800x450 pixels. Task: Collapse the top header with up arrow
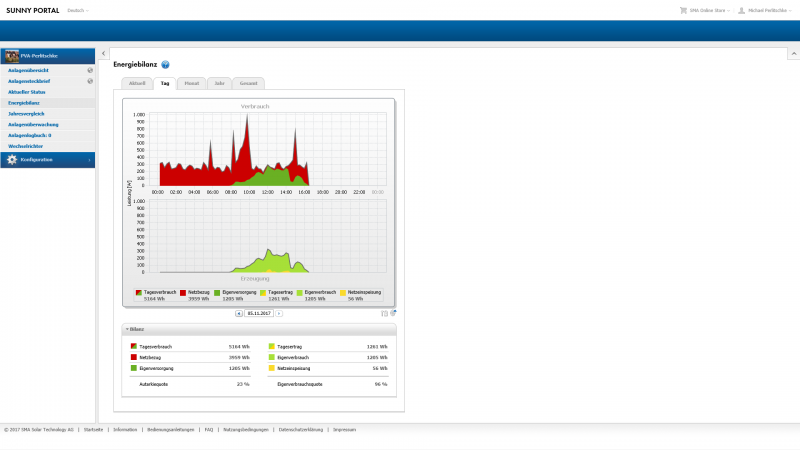tap(794, 54)
